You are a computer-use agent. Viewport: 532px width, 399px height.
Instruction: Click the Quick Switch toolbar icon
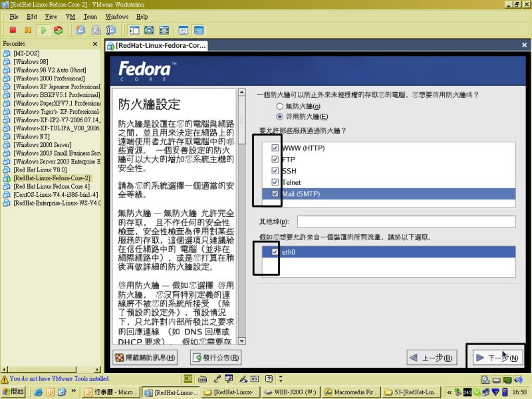164,30
